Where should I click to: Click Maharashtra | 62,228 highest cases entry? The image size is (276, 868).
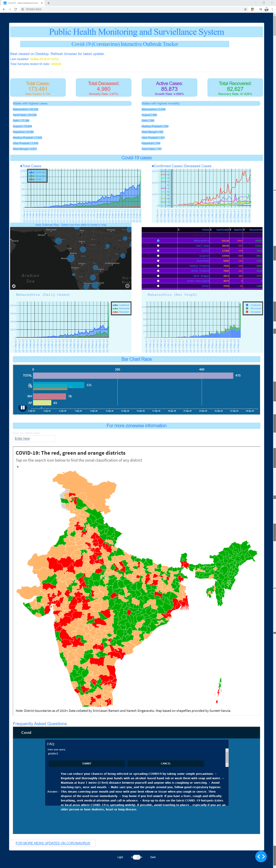tap(26, 109)
